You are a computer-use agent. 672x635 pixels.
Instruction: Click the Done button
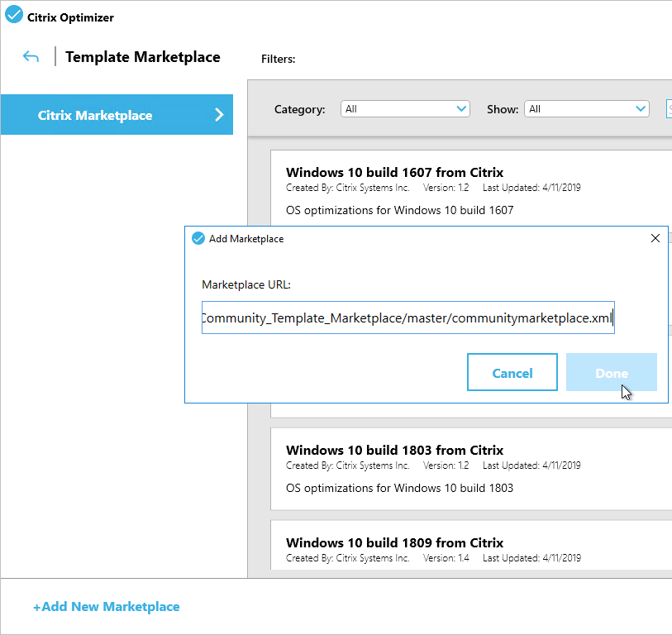(x=611, y=372)
